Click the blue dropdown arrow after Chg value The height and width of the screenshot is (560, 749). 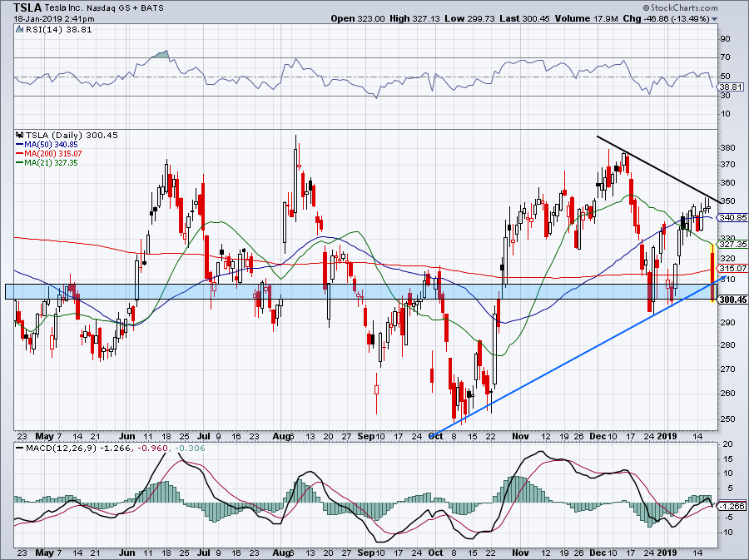click(x=714, y=19)
